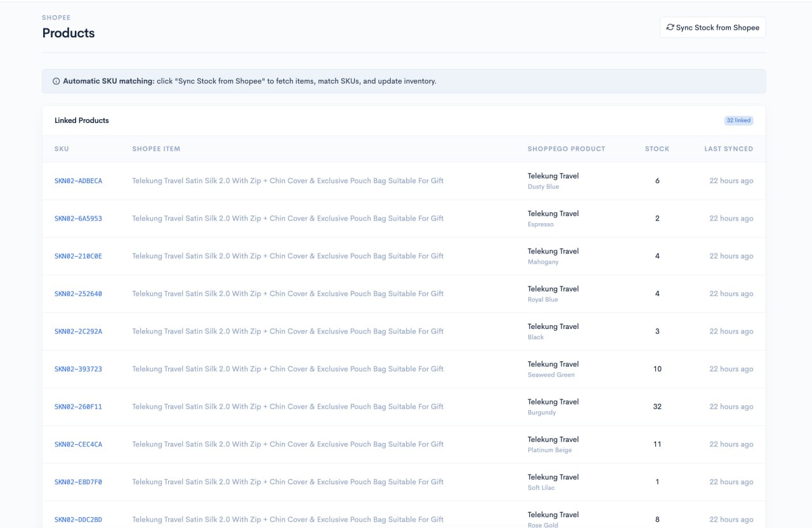Open SKU link SKN02-260F11
This screenshot has height=528, width=812.
point(78,407)
